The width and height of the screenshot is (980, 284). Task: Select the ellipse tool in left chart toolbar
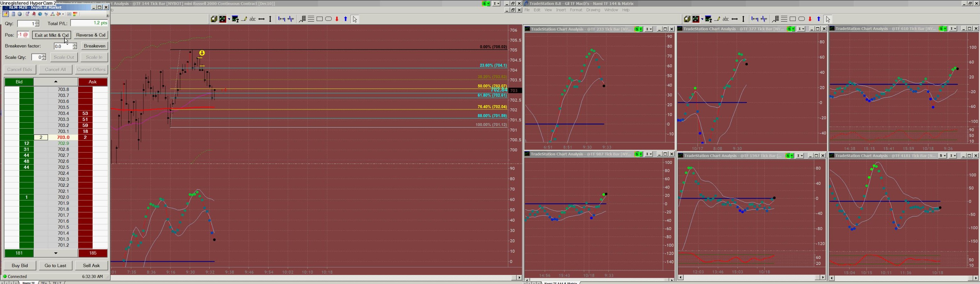(x=329, y=19)
